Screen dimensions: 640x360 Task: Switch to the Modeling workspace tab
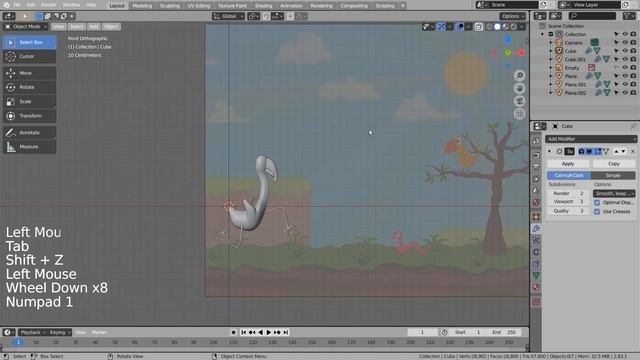coord(142,6)
